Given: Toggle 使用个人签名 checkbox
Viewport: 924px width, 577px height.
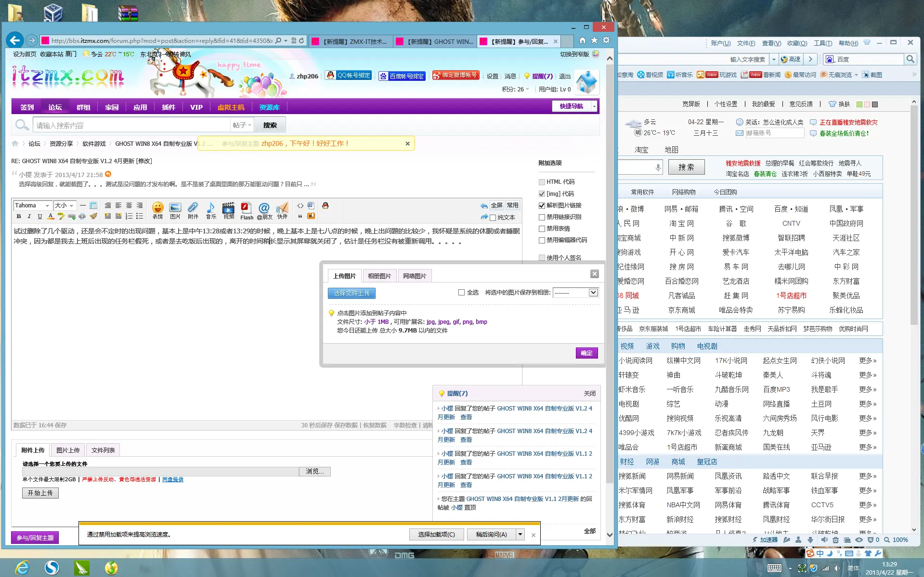Looking at the screenshot, I should coord(542,257).
